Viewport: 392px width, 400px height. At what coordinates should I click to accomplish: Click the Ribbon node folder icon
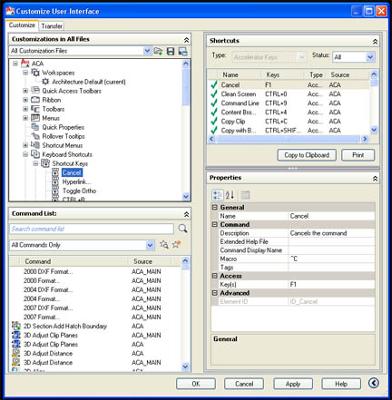pyautogui.click(x=35, y=100)
